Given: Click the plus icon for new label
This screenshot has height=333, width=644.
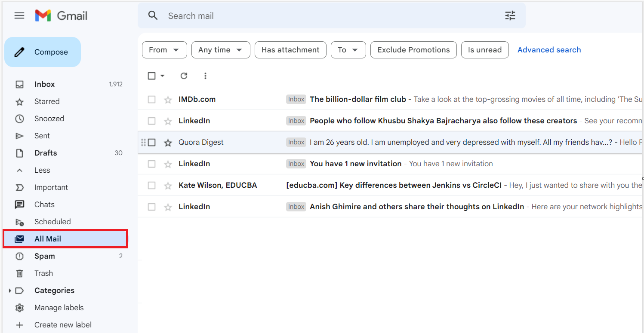Looking at the screenshot, I should coord(19,325).
